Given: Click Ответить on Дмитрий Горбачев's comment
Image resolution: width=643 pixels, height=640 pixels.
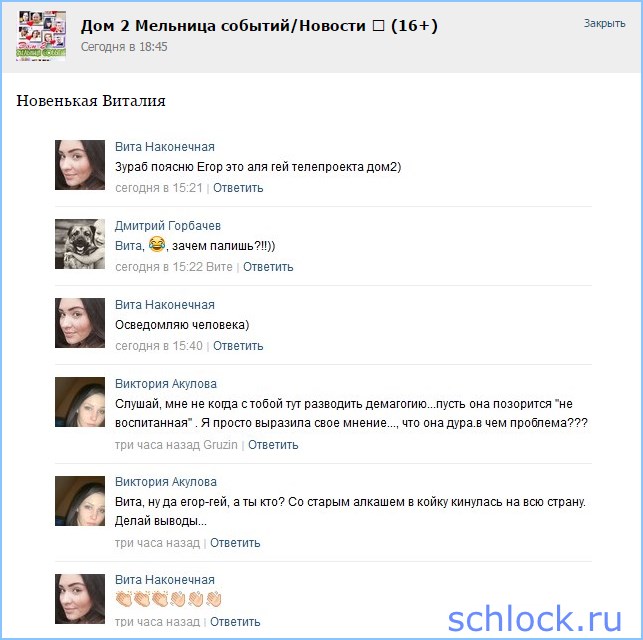Looking at the screenshot, I should [268, 267].
